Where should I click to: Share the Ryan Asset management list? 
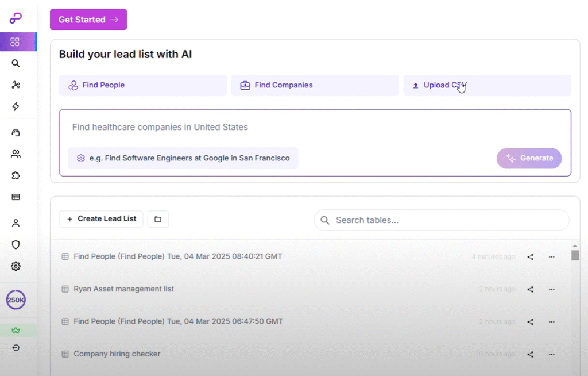pyautogui.click(x=530, y=289)
